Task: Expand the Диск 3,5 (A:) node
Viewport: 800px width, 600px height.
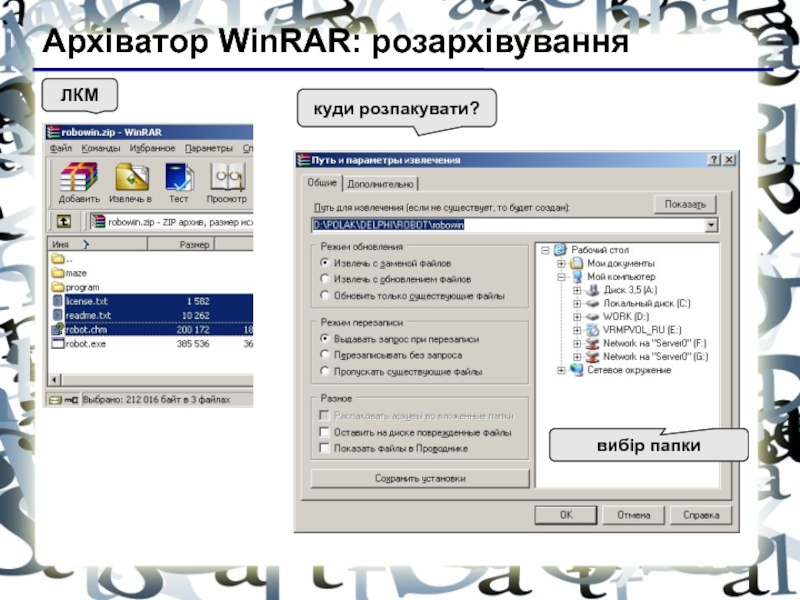Action: pos(577,290)
